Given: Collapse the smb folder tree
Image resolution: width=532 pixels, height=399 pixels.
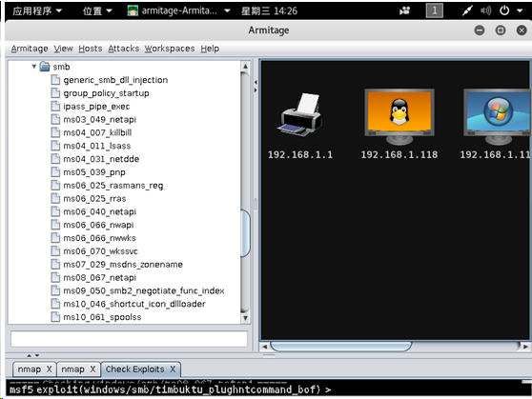Looking at the screenshot, I should [34, 67].
